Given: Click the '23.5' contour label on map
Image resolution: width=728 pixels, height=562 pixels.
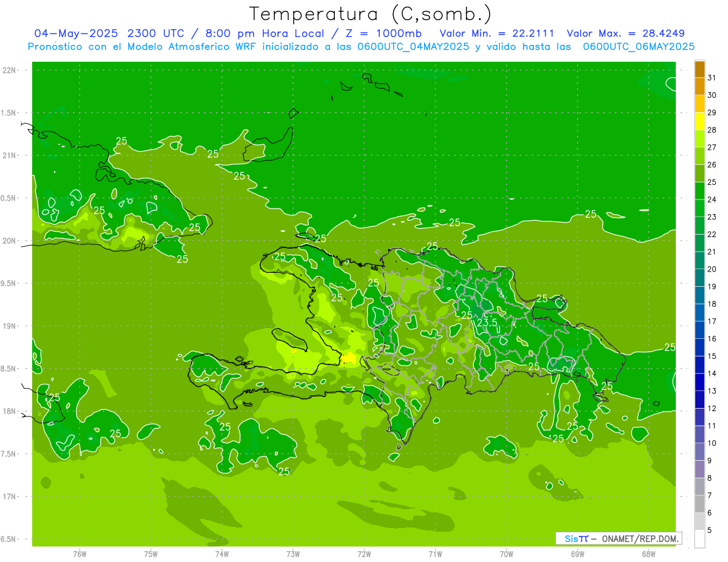Looking at the screenshot, I should 487,323.
